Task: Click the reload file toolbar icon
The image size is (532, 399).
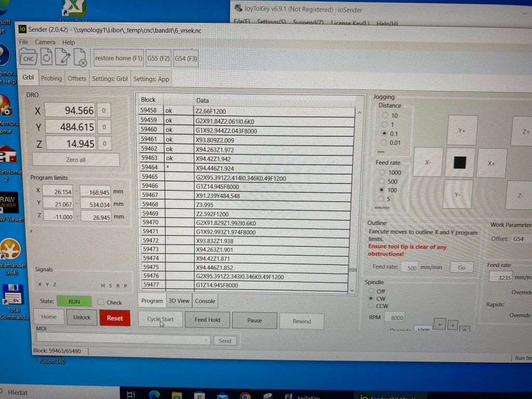Action: point(46,57)
